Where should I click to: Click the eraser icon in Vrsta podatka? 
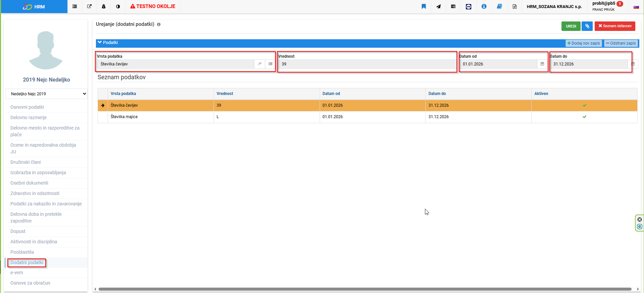pos(260,64)
